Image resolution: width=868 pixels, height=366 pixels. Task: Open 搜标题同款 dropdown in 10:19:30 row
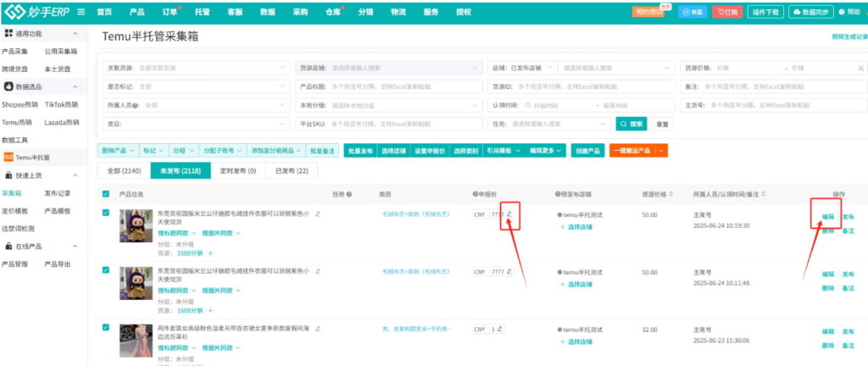(178, 233)
